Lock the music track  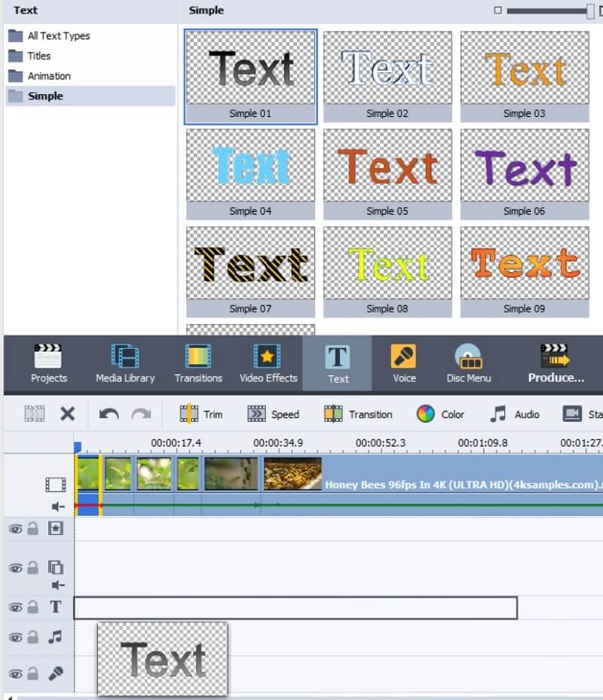point(32,637)
